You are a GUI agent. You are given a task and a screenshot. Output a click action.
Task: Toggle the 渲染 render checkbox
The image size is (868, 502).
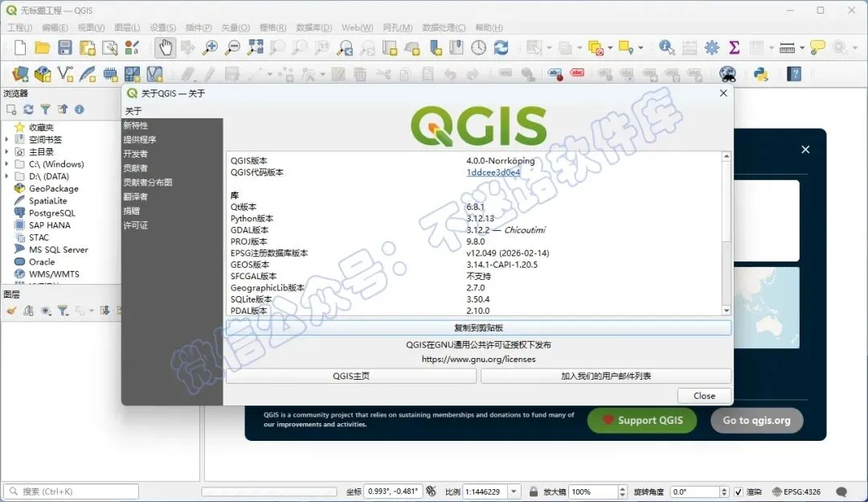(739, 492)
